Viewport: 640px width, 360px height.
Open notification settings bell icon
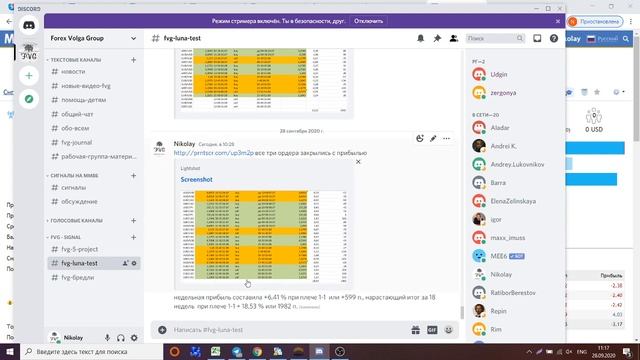coord(420,38)
